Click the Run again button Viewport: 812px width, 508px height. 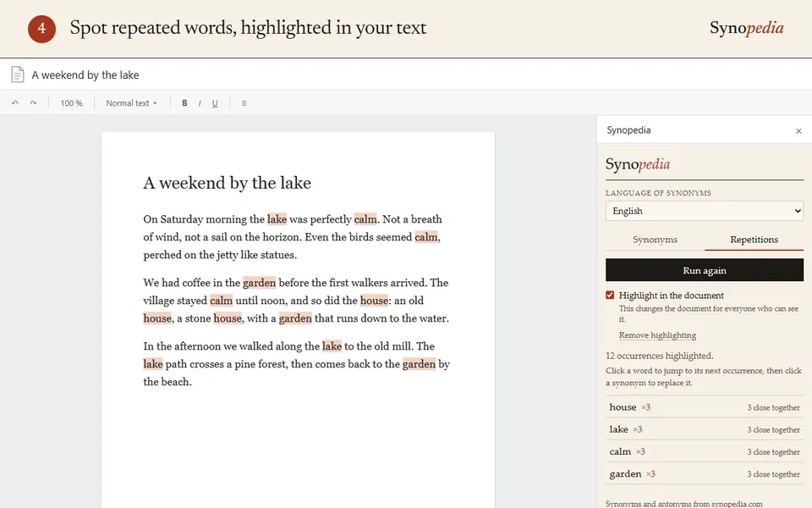tap(705, 270)
